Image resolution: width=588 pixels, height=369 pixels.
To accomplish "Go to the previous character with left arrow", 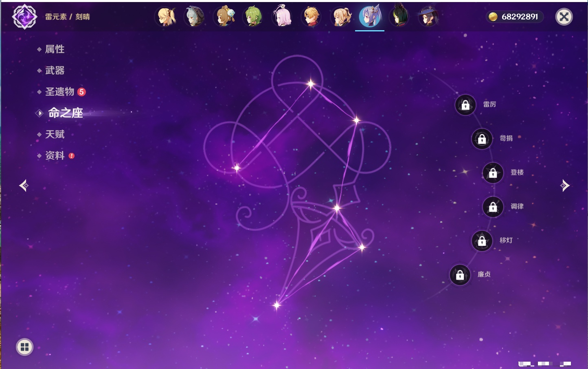I will [24, 186].
